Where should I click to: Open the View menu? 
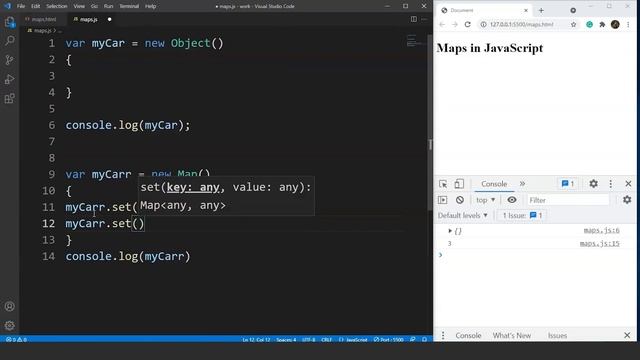(x=79, y=6)
